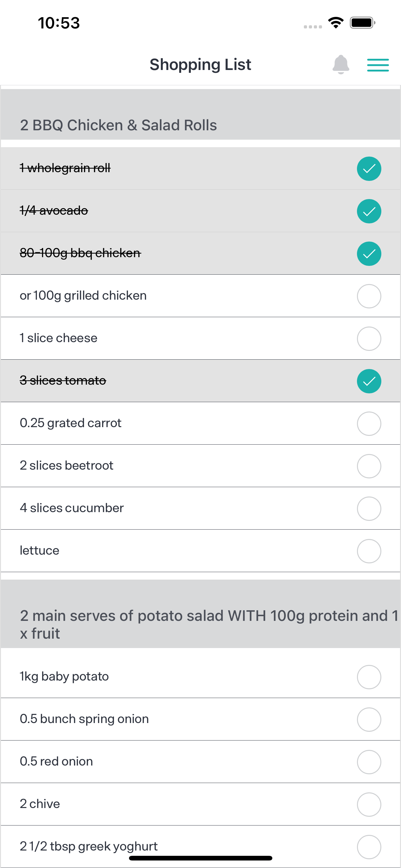401x868 pixels.
Task: Tap the Shopping List title
Action: click(200, 64)
